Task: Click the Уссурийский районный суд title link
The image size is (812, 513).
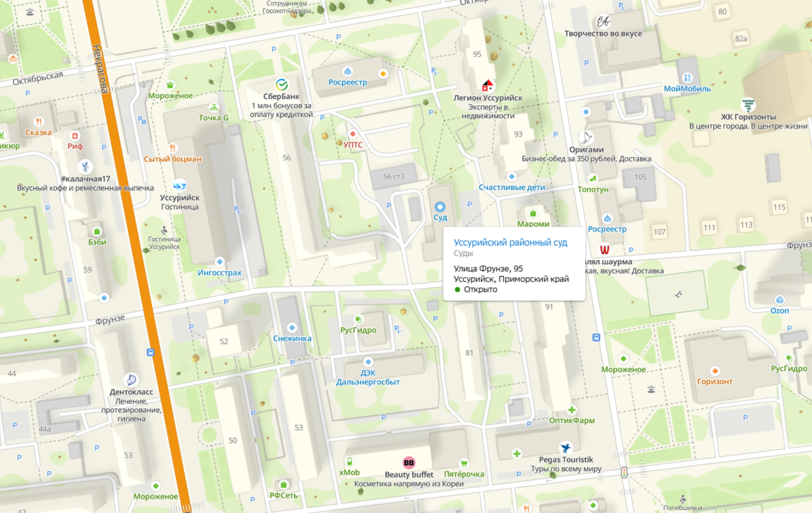Action: click(x=510, y=242)
